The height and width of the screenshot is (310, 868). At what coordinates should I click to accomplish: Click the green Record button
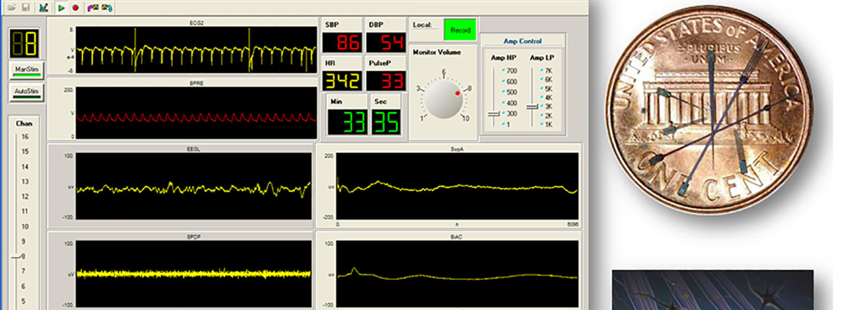click(460, 30)
